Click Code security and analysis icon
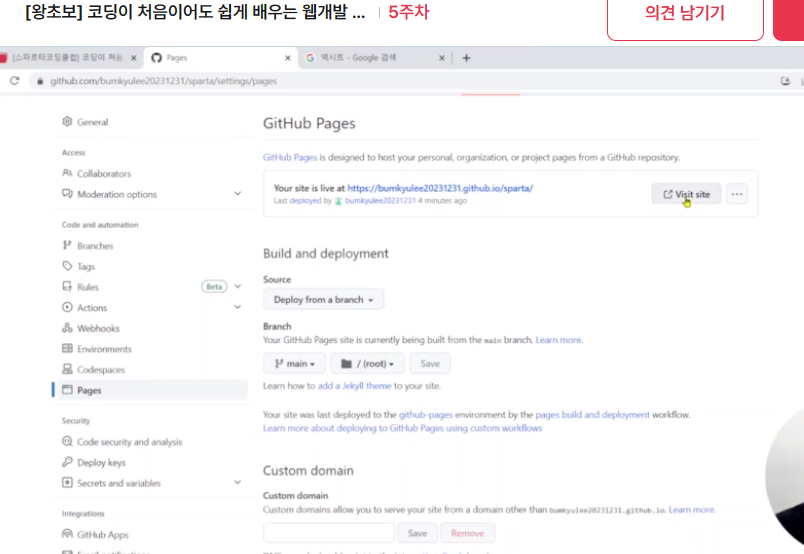The width and height of the screenshot is (804, 554). (x=67, y=441)
